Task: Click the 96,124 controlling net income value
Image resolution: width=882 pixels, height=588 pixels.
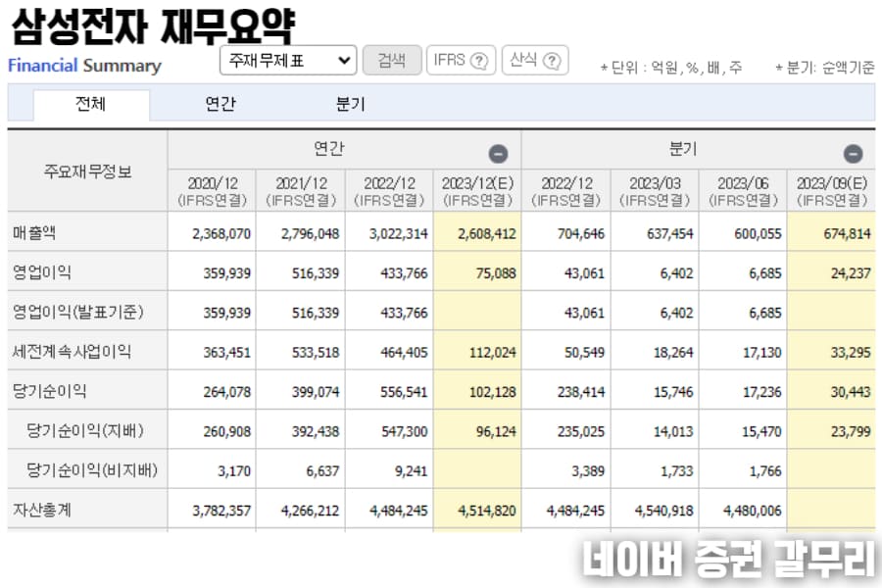Action: pos(496,431)
